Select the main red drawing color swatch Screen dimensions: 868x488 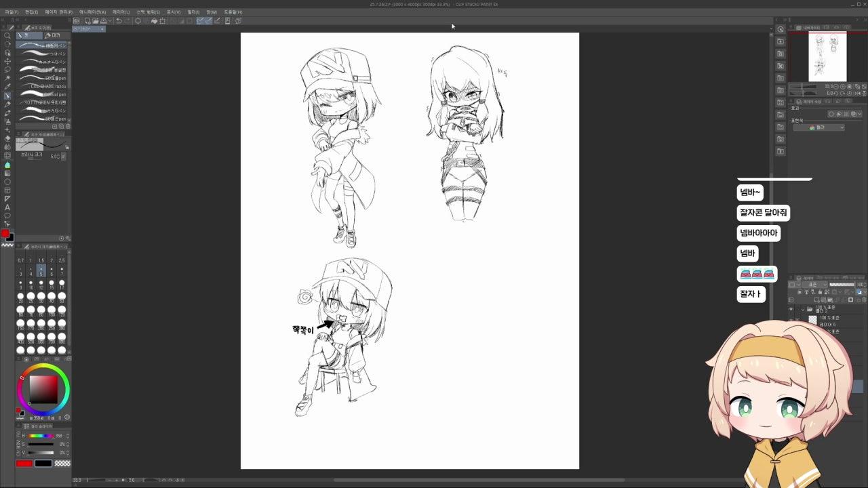(x=5, y=234)
